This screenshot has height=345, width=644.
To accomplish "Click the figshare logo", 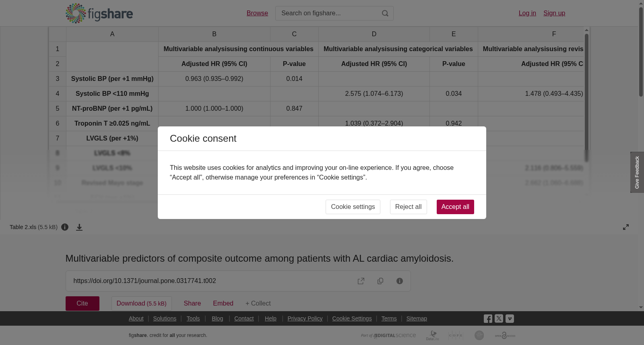I will click(99, 13).
